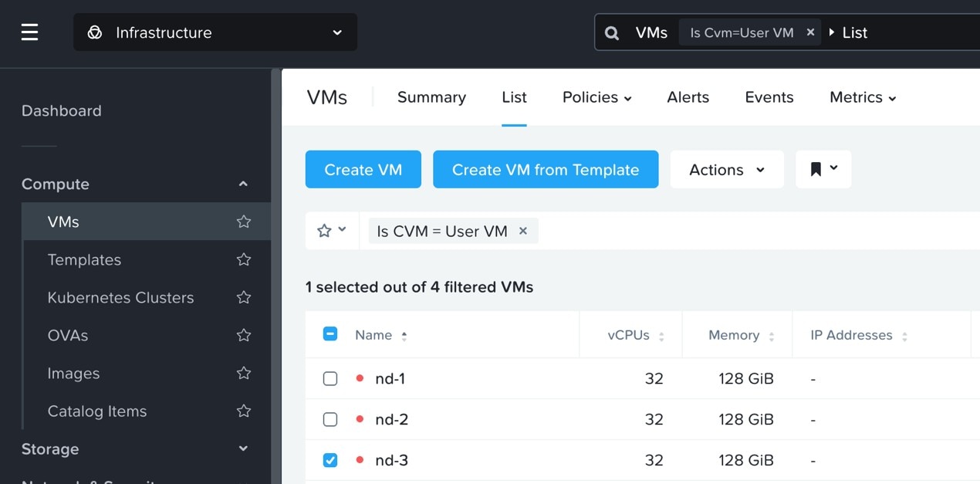The height and width of the screenshot is (484, 980).
Task: Favorite VMs with its sidebar star
Action: [244, 222]
